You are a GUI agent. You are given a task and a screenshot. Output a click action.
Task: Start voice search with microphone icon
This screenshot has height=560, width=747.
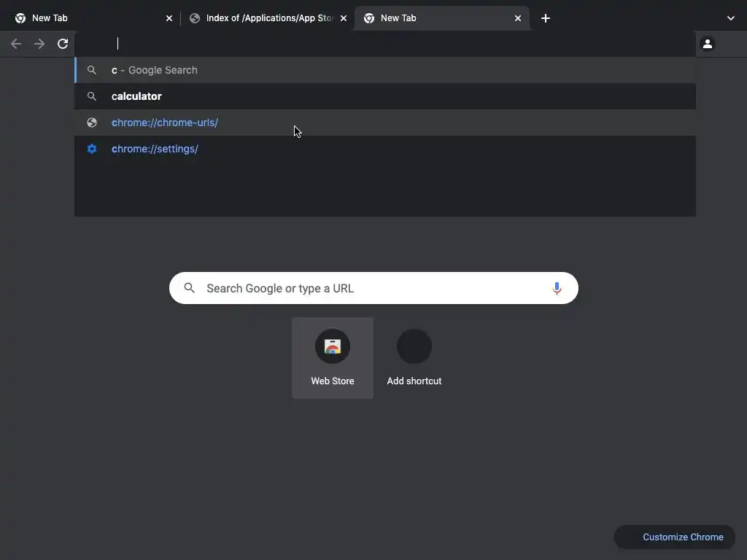tap(557, 288)
